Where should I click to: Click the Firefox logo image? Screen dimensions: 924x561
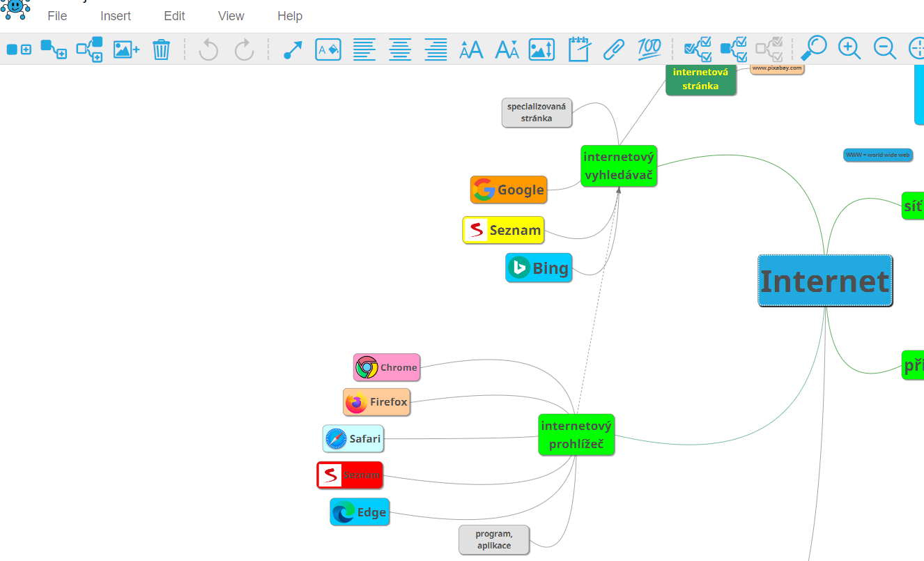356,402
